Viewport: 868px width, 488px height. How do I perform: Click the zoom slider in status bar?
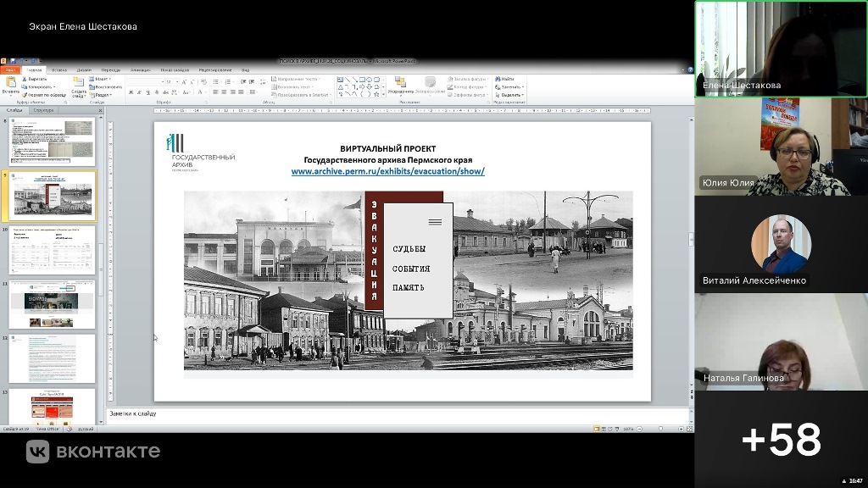coord(661,429)
